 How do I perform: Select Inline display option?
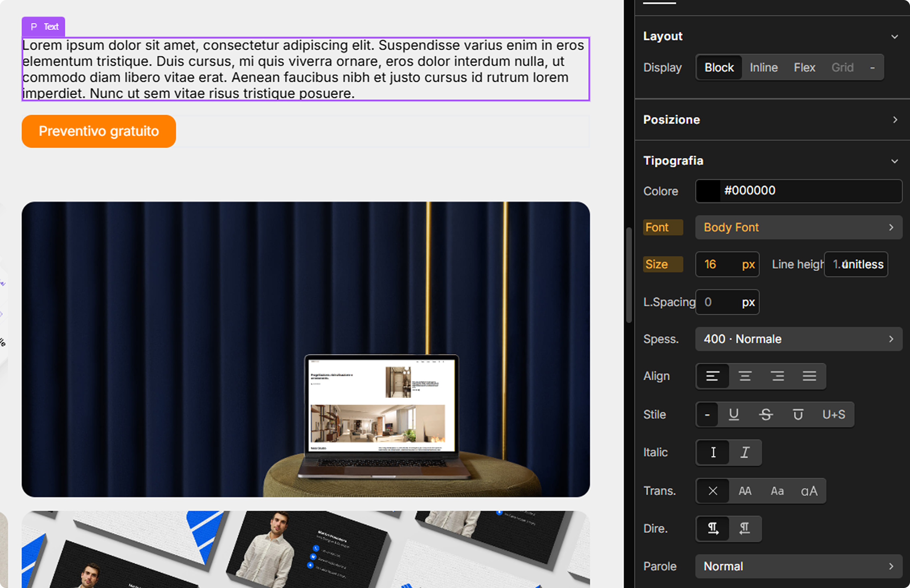764,67
